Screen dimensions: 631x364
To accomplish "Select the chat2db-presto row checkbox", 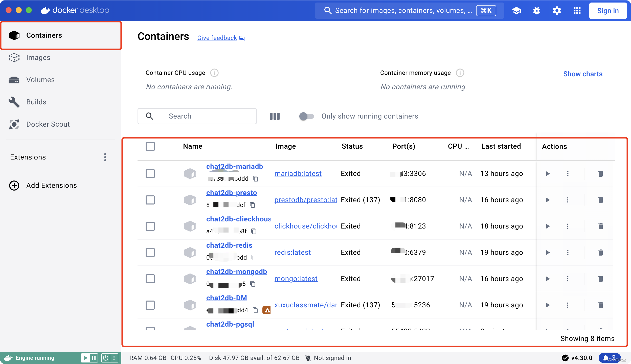I will [150, 200].
